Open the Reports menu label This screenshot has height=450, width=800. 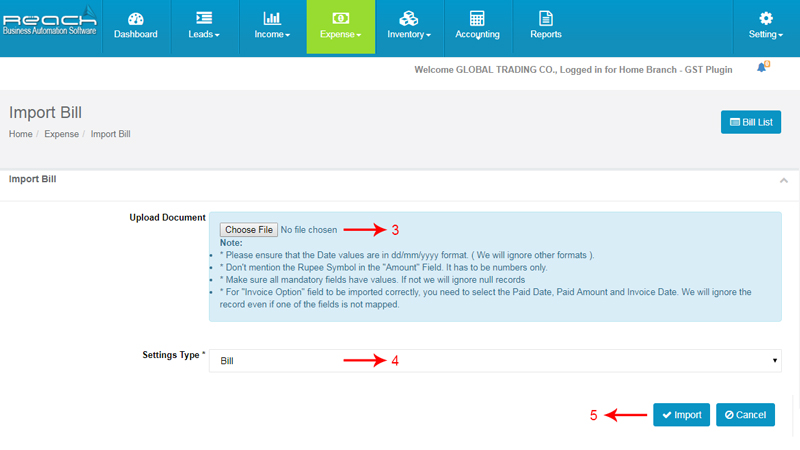(x=545, y=34)
